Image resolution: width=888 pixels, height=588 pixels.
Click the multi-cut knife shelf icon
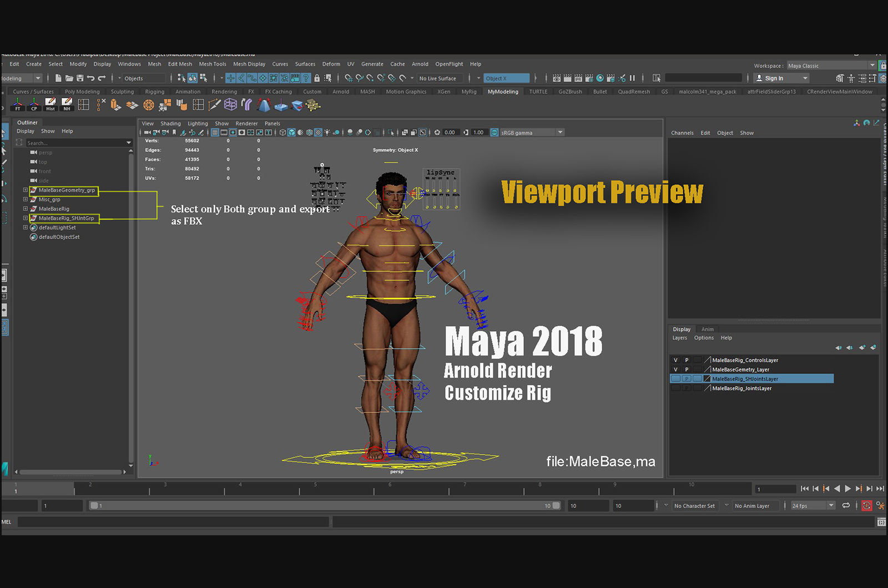pyautogui.click(x=214, y=105)
